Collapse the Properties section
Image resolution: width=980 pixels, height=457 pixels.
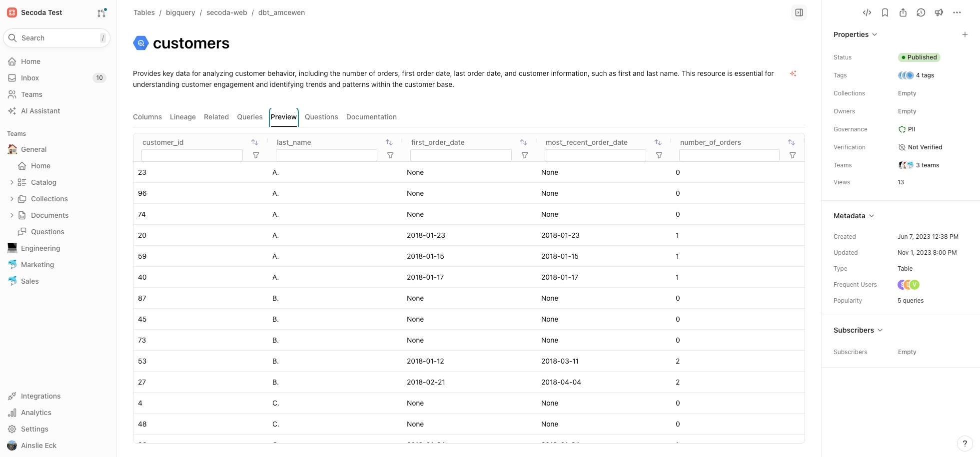(x=875, y=34)
